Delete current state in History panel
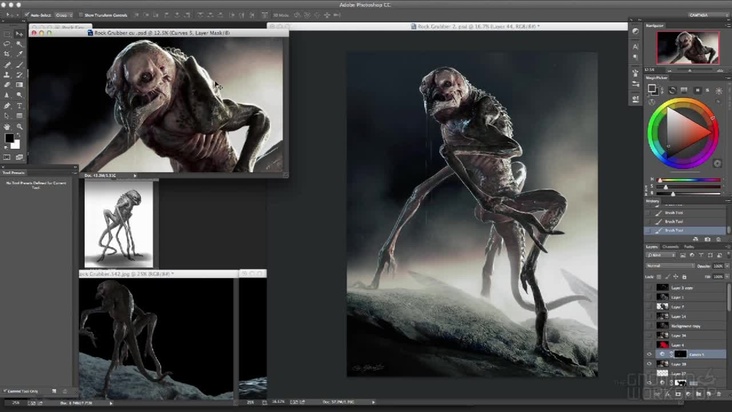This screenshot has width=732, height=412. click(718, 239)
